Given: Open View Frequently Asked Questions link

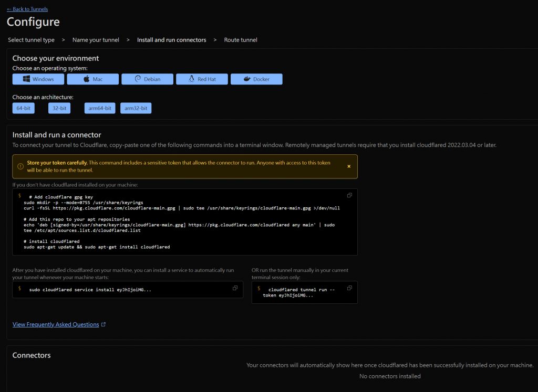Looking at the screenshot, I should point(56,324).
